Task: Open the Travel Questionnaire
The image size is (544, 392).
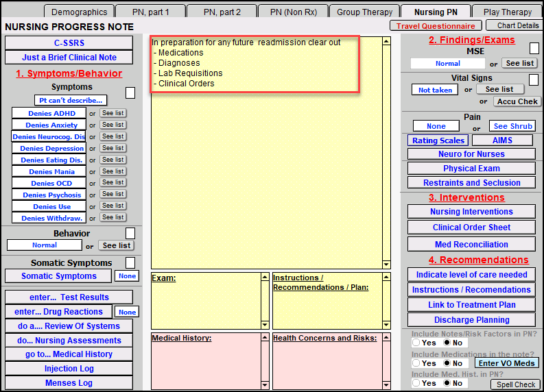Action: [x=436, y=25]
